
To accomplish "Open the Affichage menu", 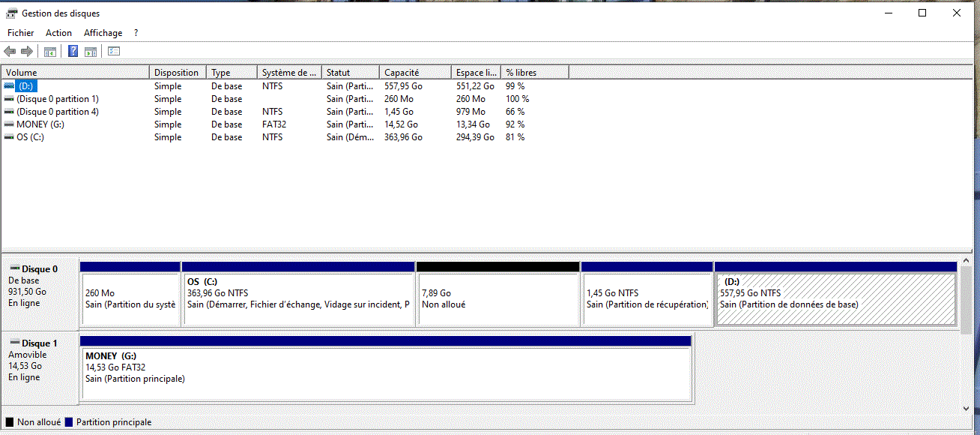I will point(103,33).
